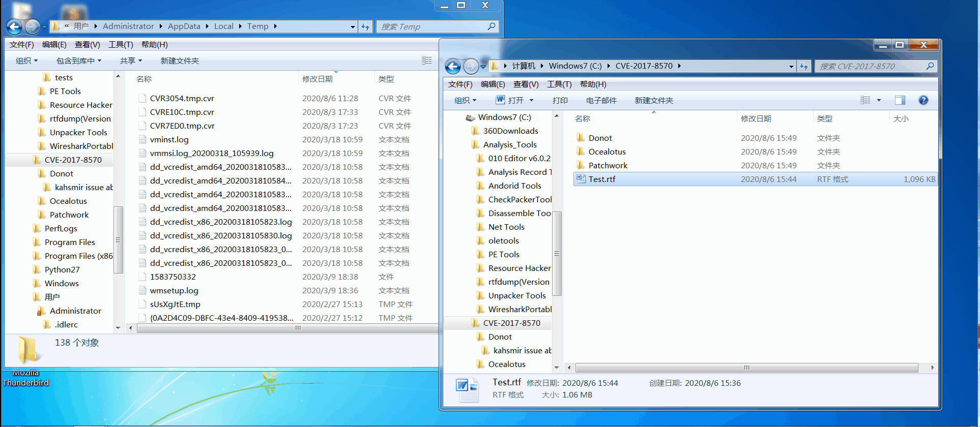The width and height of the screenshot is (980, 427).
Task: Change view icon in Temp window toolbar
Action: 426,60
